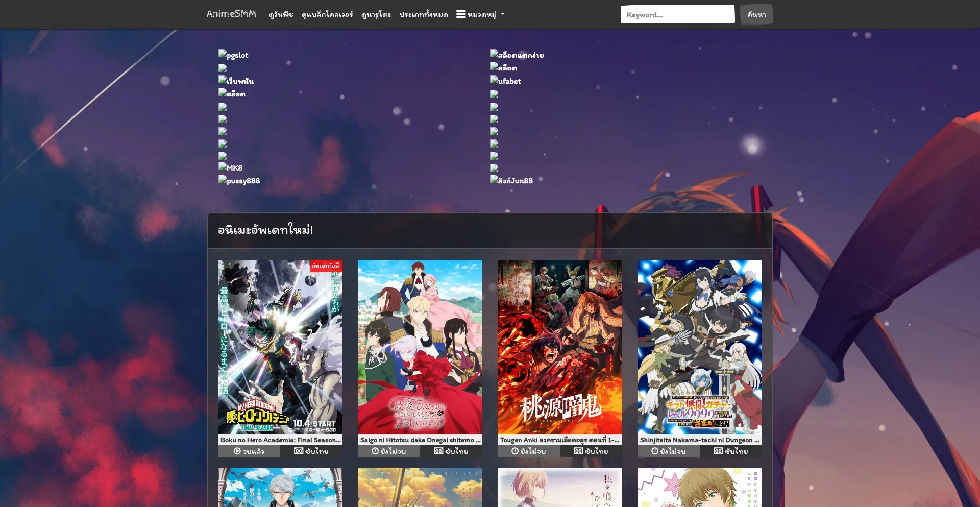Open ประเภททั้งหมด in the navbar
The image size is (980, 507).
[423, 15]
